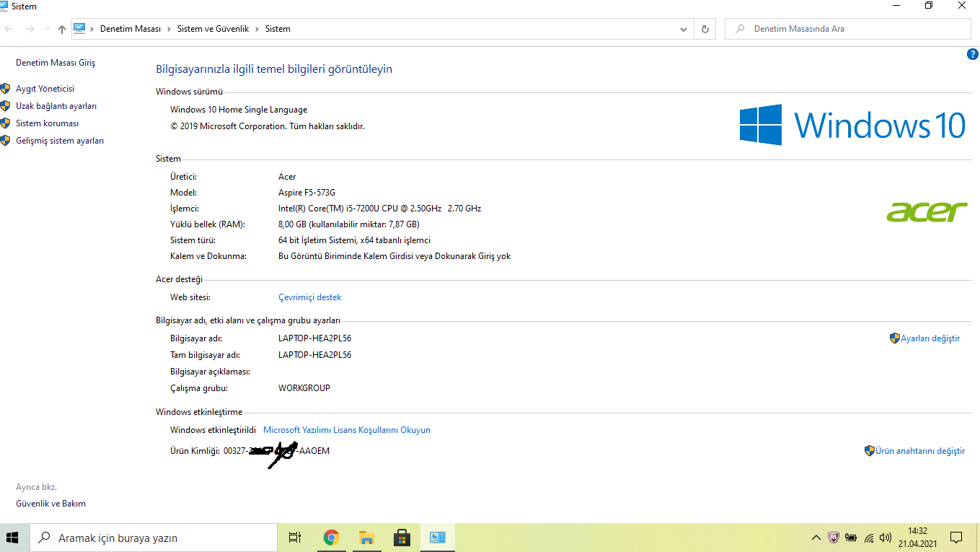Open the notification center icon

click(x=956, y=538)
